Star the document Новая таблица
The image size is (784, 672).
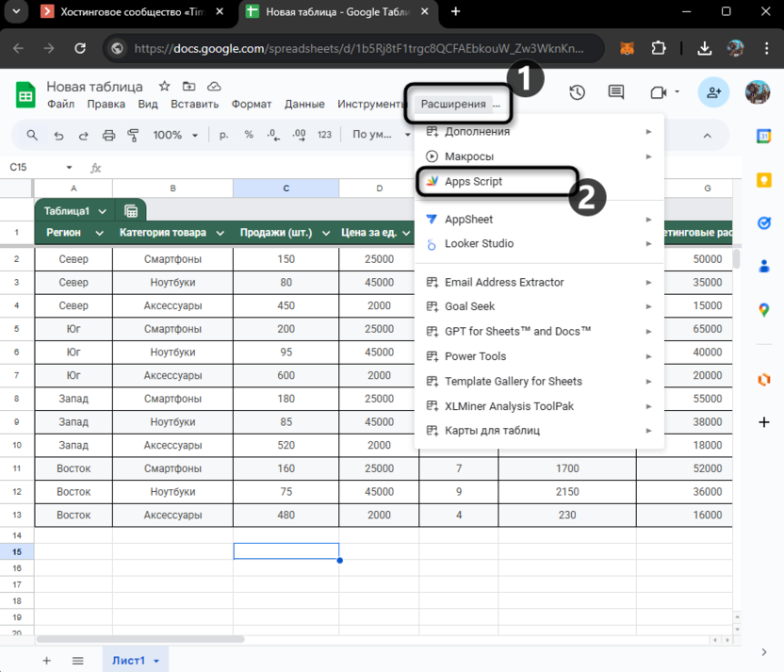pyautogui.click(x=164, y=86)
